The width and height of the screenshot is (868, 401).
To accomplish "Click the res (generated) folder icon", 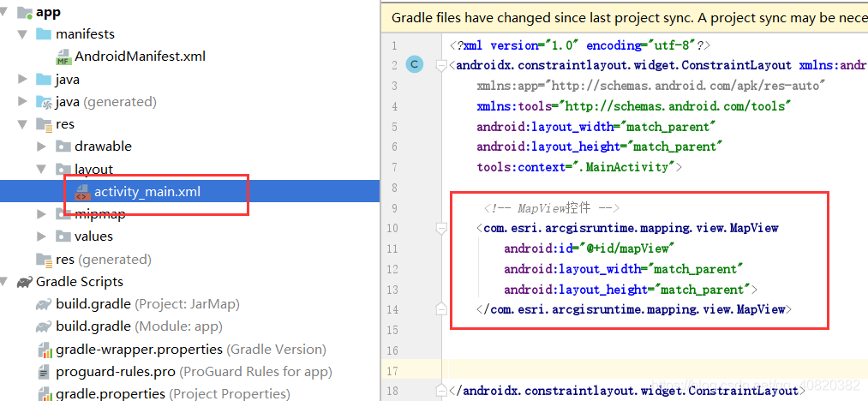I will 44,260.
